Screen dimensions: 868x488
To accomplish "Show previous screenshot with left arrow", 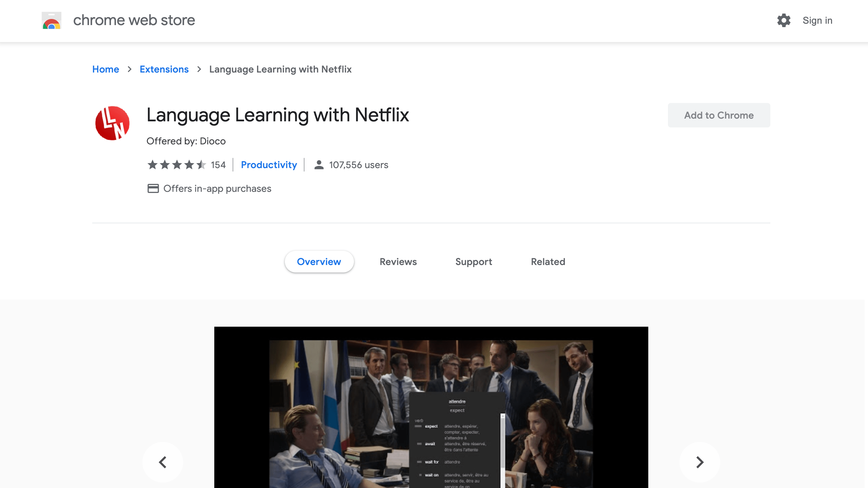I will click(163, 462).
